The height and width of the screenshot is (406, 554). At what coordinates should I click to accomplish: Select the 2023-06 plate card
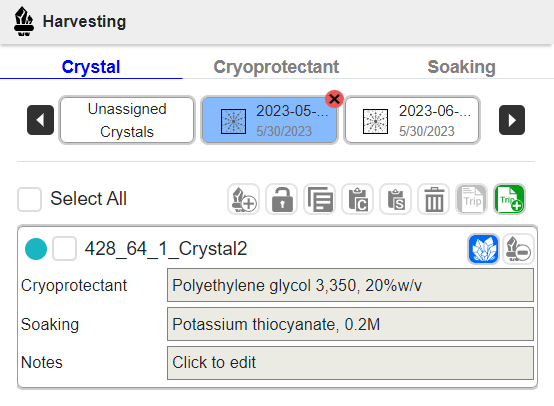pyautogui.click(x=412, y=120)
